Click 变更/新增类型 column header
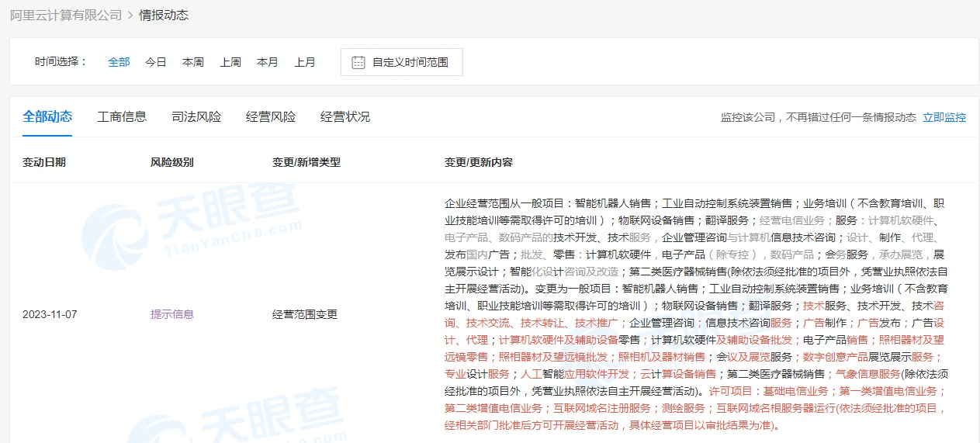The height and width of the screenshot is (443, 980). 306,163
